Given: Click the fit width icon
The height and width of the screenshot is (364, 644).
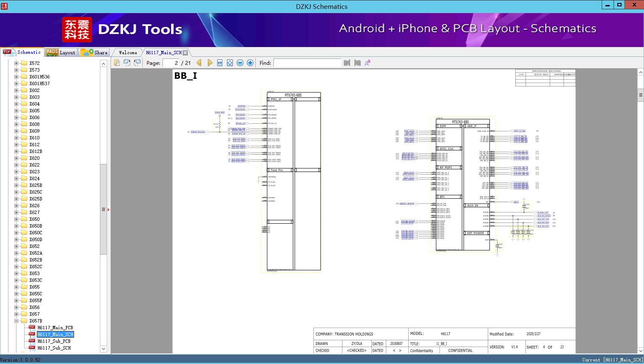Looking at the screenshot, I should pos(220,63).
